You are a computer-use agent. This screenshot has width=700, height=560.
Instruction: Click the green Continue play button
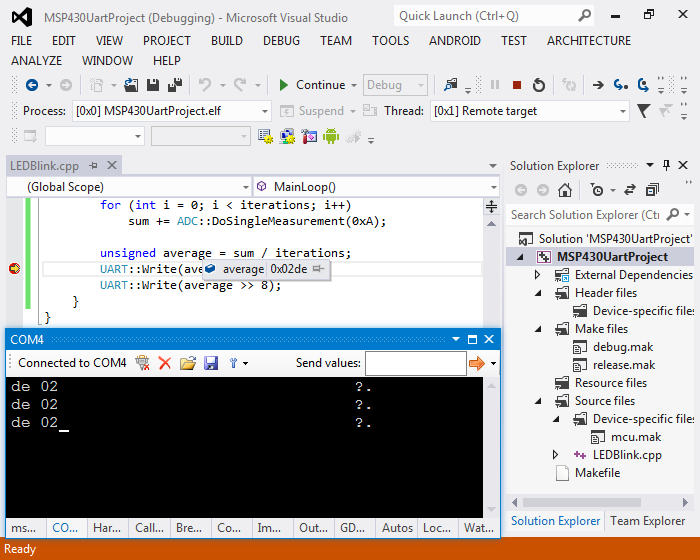pos(283,85)
